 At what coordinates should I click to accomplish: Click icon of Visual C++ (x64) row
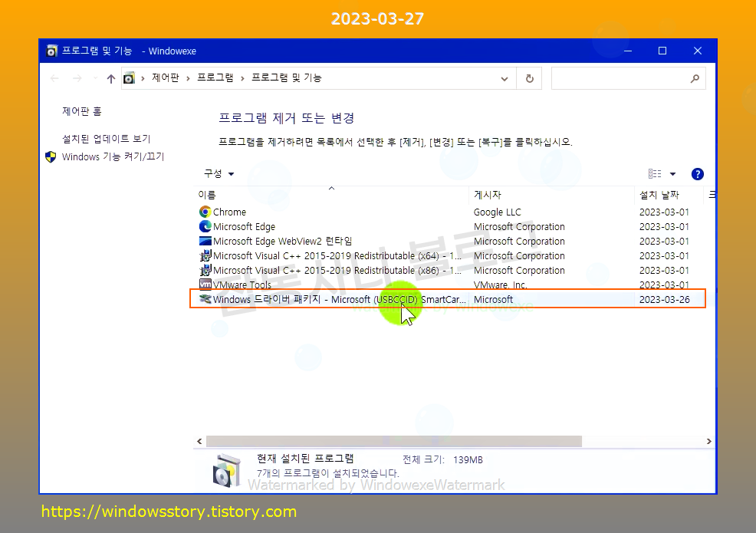(205, 255)
